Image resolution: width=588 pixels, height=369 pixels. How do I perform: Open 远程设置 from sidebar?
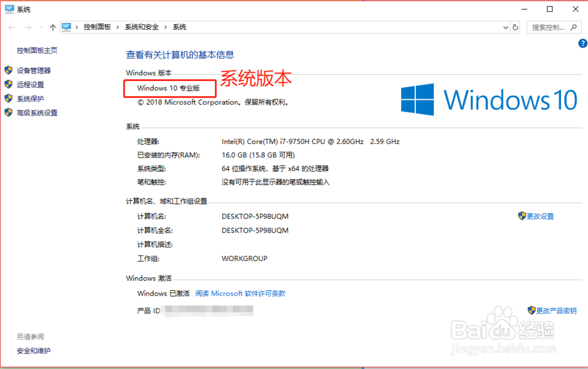click(x=30, y=85)
